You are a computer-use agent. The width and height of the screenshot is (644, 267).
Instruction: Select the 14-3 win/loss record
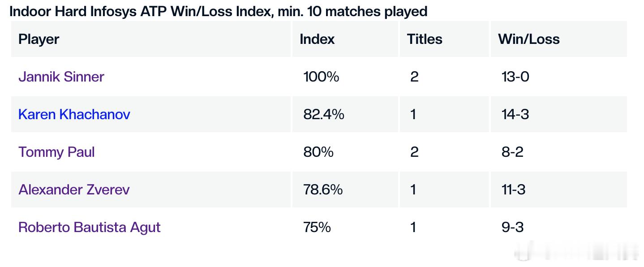(x=515, y=114)
